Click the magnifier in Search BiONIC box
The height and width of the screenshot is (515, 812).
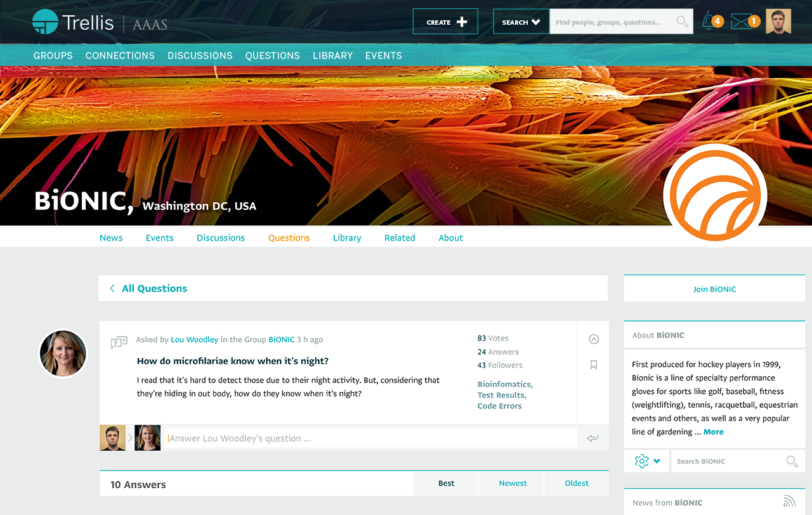point(792,461)
